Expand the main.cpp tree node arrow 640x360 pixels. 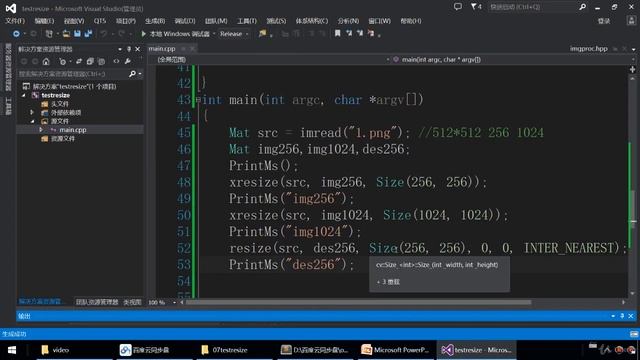tap(41, 130)
